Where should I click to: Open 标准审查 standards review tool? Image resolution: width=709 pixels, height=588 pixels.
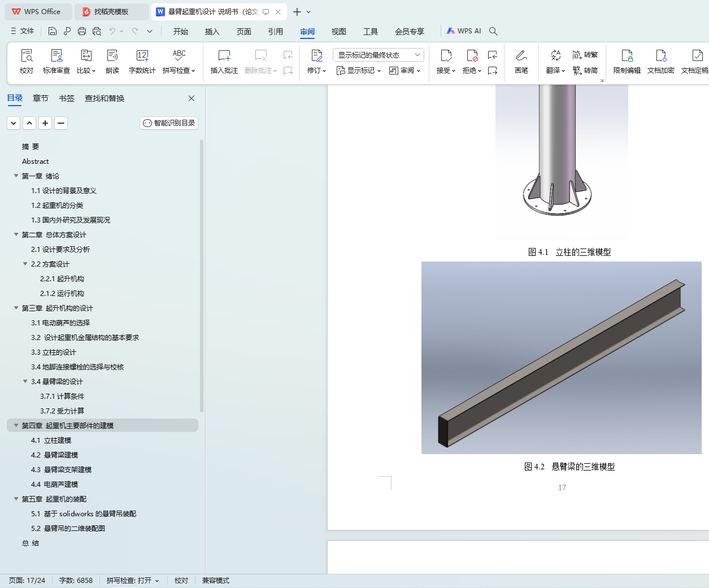(56, 62)
